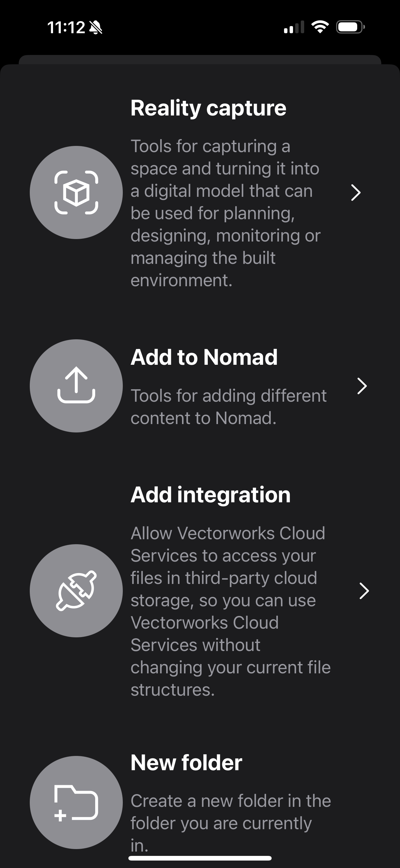This screenshot has width=400, height=868.
Task: Expand Add integration with its chevron
Action: click(364, 591)
